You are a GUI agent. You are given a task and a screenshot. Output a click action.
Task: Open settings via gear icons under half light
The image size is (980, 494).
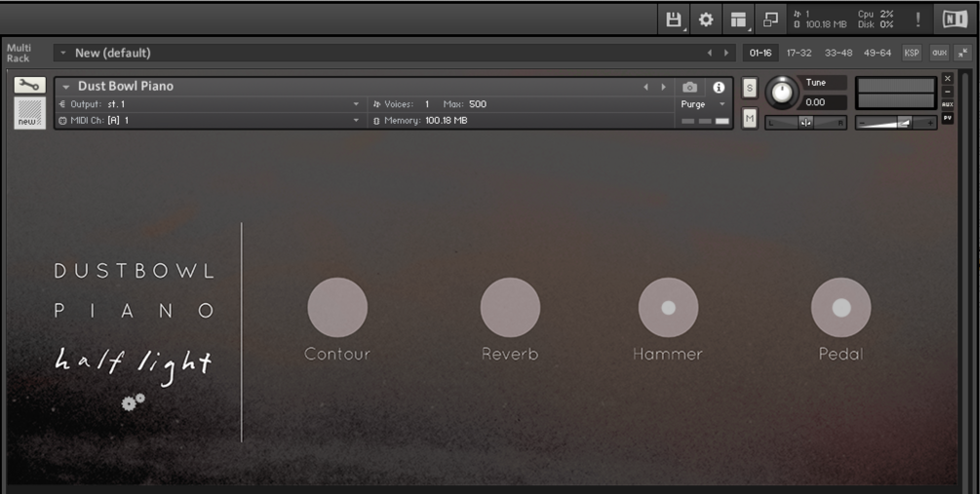point(133,402)
